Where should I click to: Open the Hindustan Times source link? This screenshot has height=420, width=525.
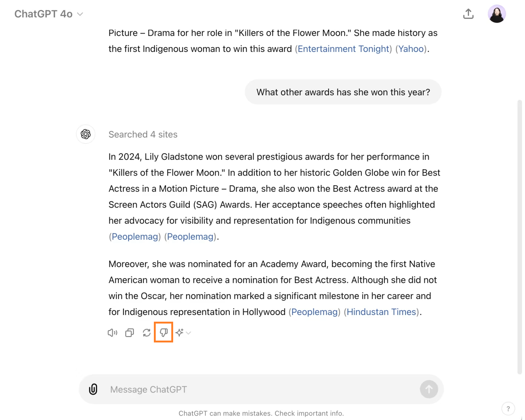381,312
